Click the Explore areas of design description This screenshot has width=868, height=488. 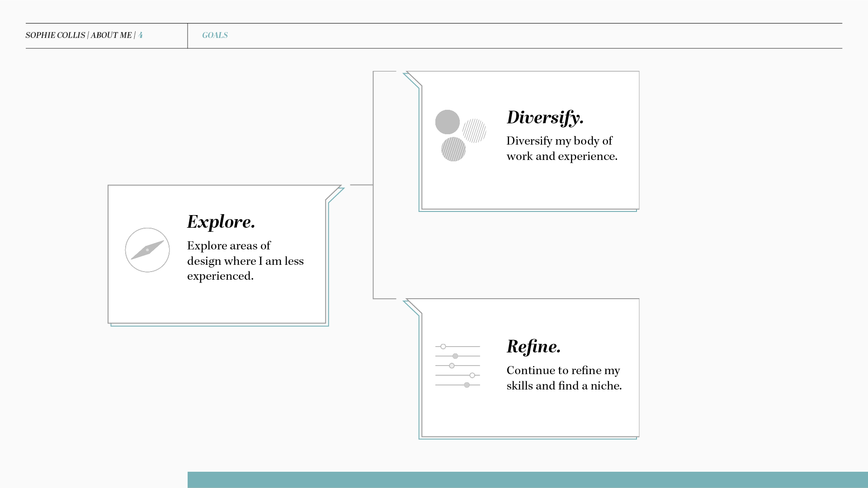(x=245, y=261)
